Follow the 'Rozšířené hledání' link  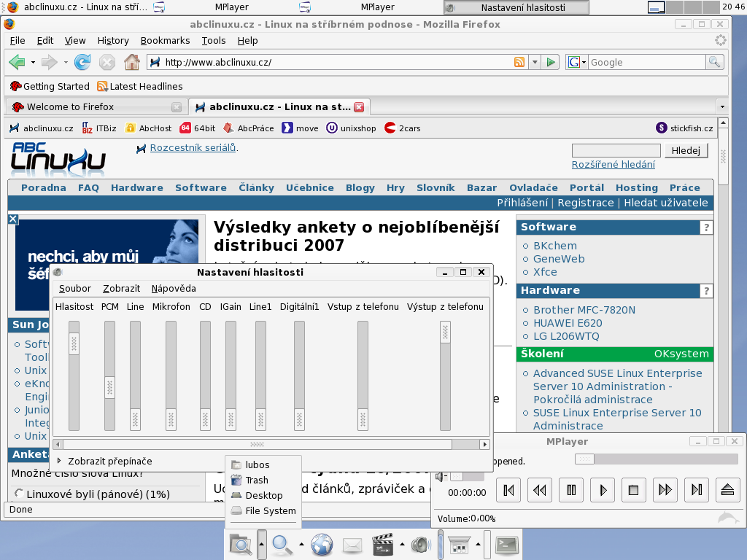pyautogui.click(x=613, y=164)
